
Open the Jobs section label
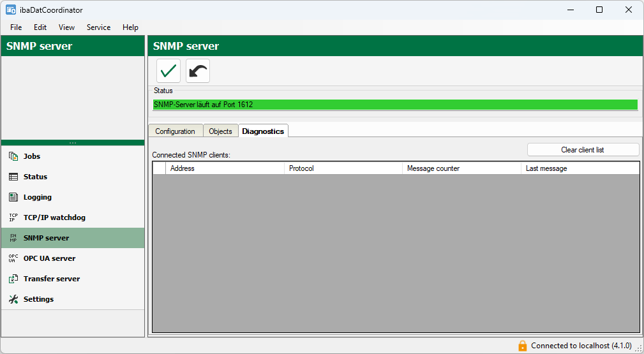point(32,156)
